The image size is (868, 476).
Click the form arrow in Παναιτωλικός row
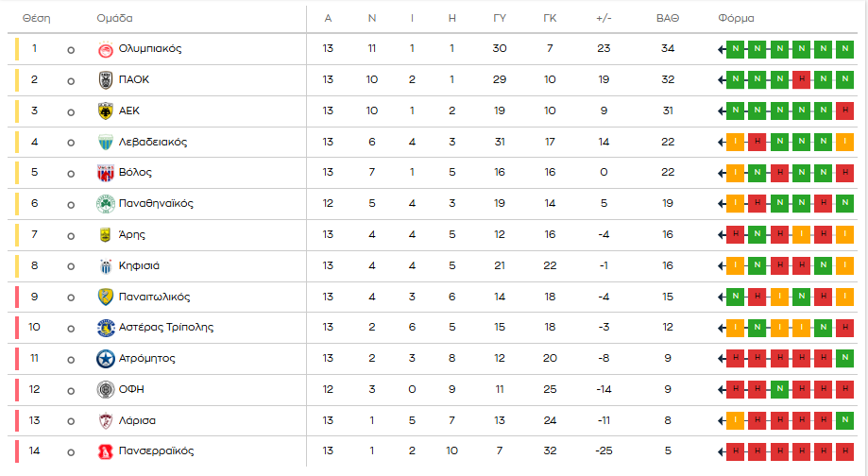pyautogui.click(x=722, y=297)
